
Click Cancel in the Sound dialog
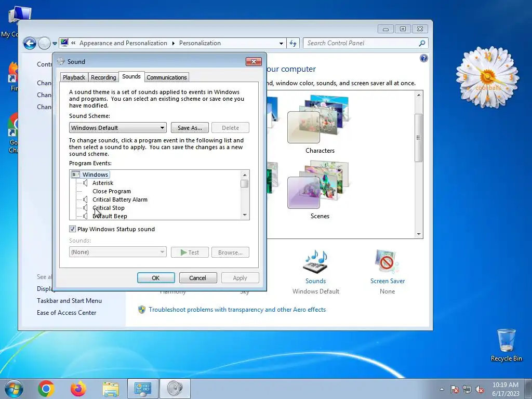(198, 278)
